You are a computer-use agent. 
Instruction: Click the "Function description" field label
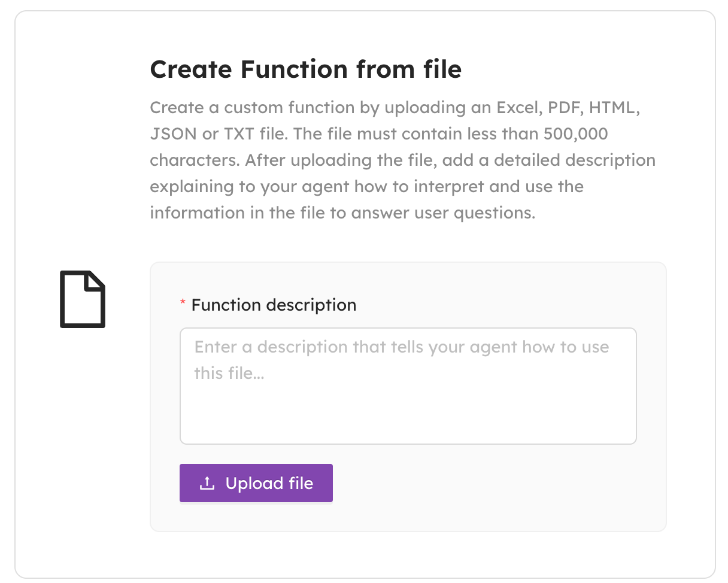274,305
